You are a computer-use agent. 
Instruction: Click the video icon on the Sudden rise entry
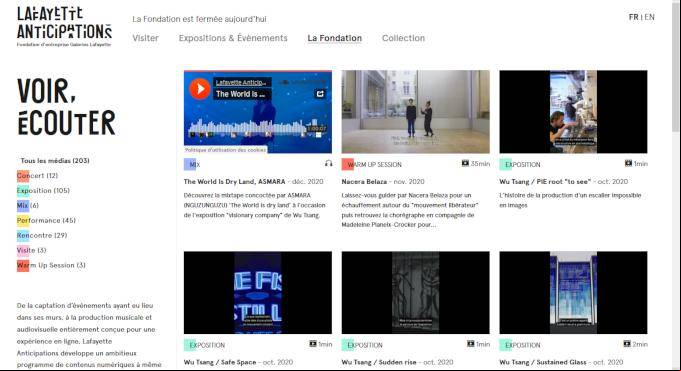470,344
